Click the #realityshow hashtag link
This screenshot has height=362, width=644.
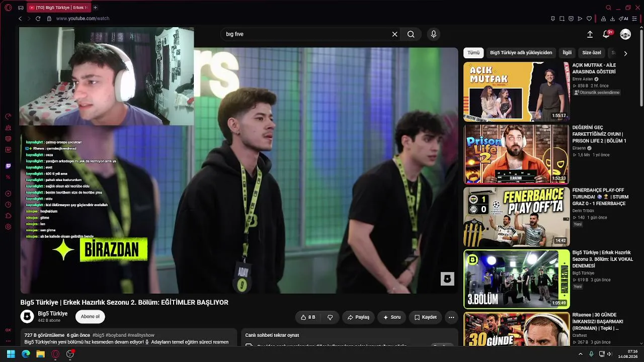tap(141, 335)
